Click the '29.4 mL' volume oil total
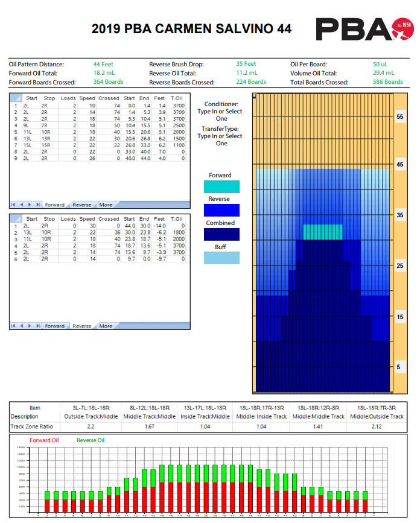Viewport: 420px width, 523px height. (x=384, y=73)
